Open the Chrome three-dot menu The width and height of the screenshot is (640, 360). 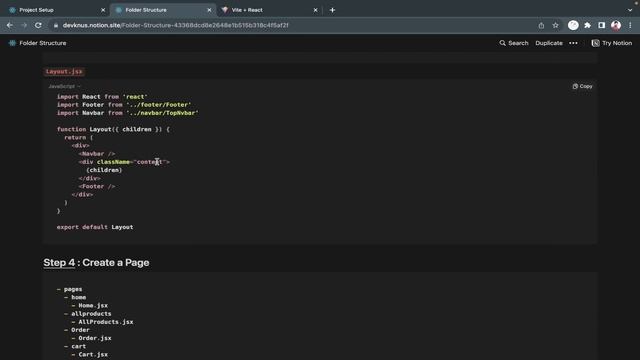pos(630,25)
